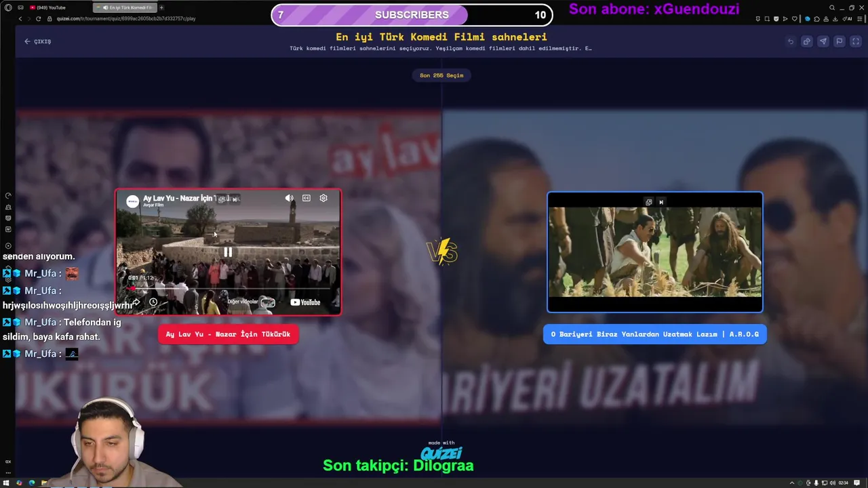Viewport: 868px width, 488px height.
Task: Mute the Ay Lav Yu video volume
Action: point(290,198)
